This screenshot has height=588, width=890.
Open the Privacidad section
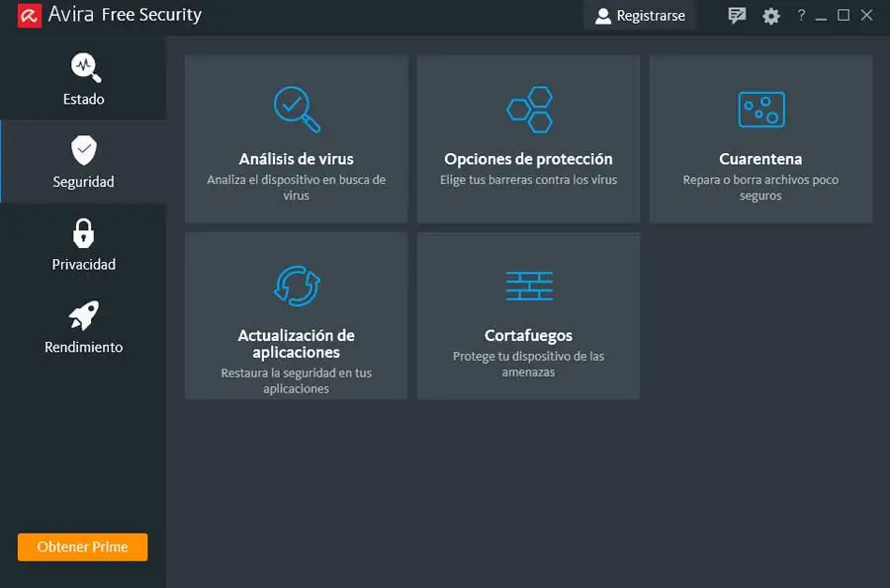83,245
